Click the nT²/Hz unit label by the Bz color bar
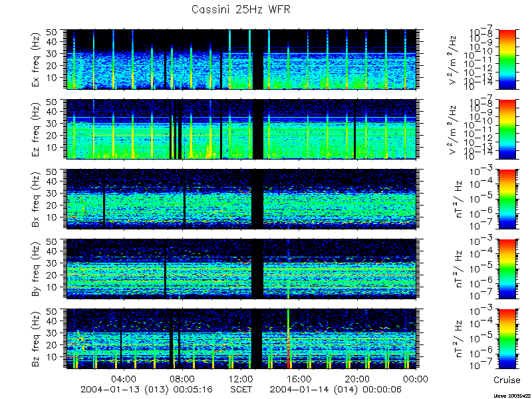Screen dimensions: 532x399 coord(460,339)
